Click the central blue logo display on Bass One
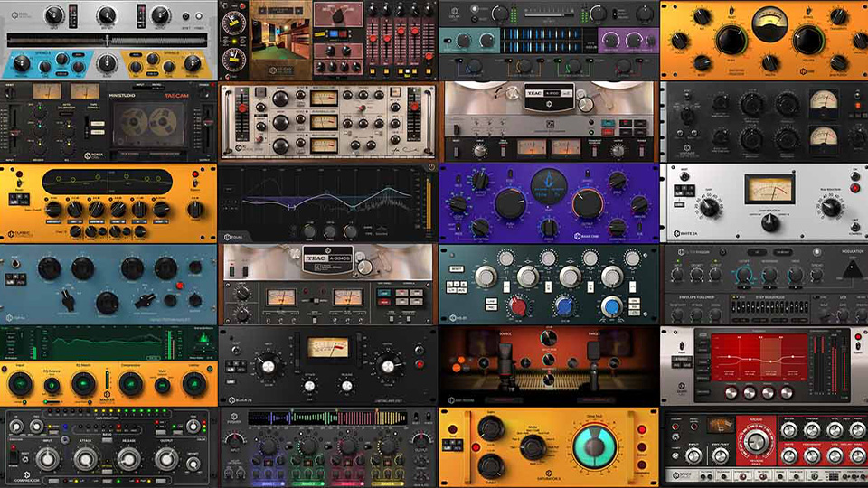This screenshot has height=488, width=868. click(x=548, y=185)
